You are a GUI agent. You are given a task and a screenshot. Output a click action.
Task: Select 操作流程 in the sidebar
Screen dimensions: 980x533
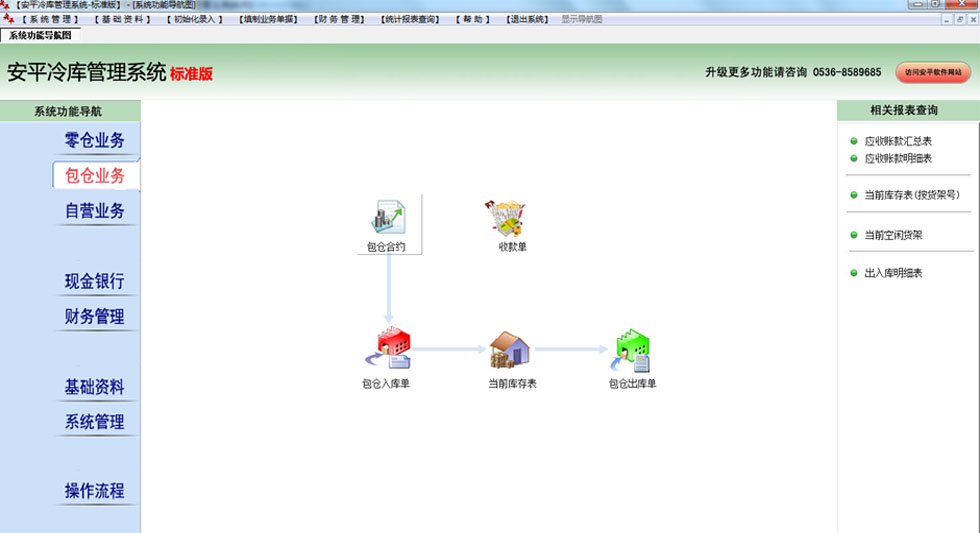point(95,491)
